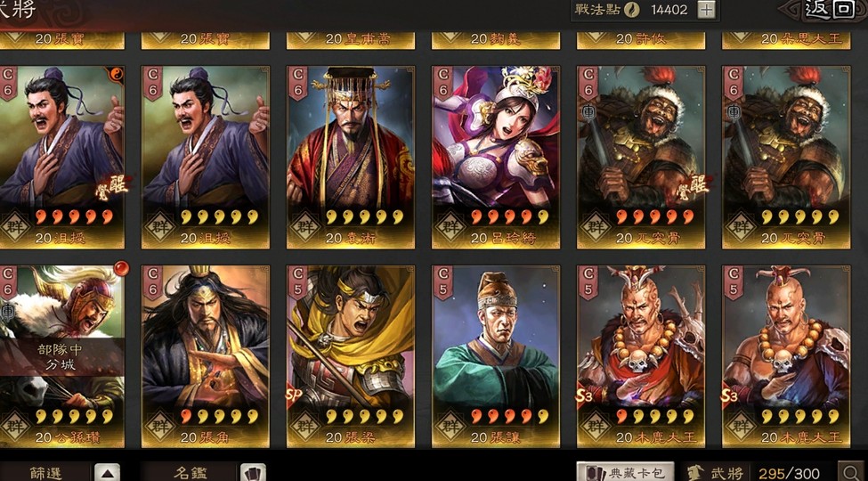The image size is (868, 481).
Task: Select the 呂玲綺 general card
Action: pos(496,158)
